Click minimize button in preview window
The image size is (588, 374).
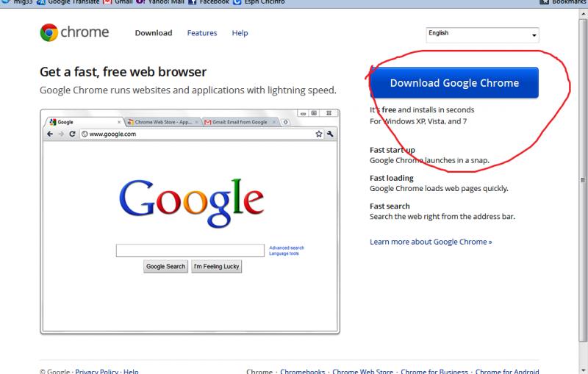click(x=303, y=113)
